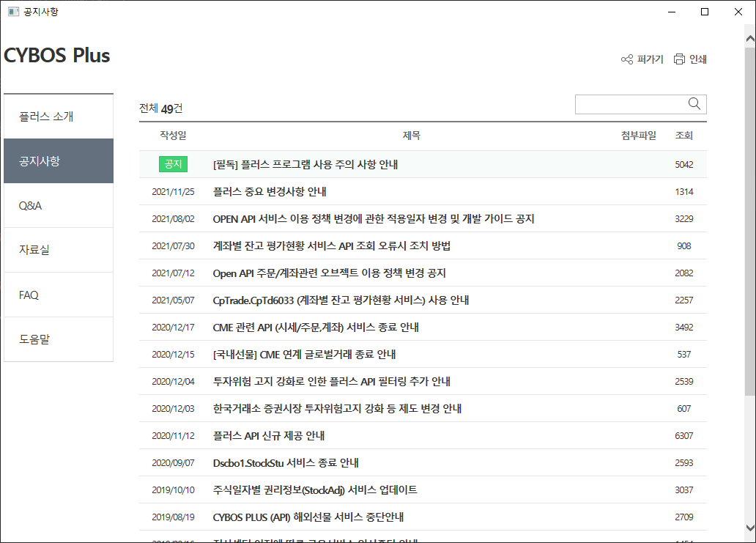The height and width of the screenshot is (543, 756).
Task: Open the 플러스 소개 menu
Action: click(59, 117)
